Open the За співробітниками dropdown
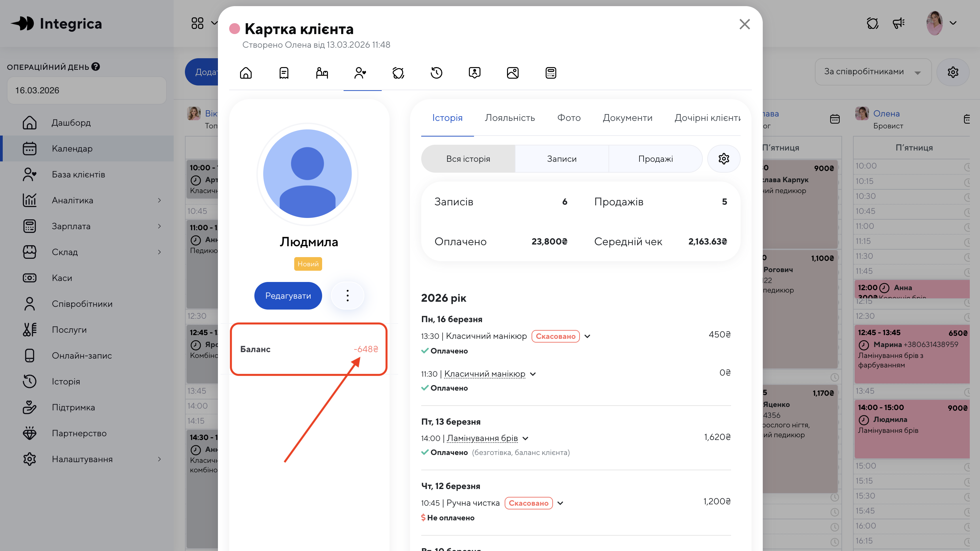980x551 pixels. pos(872,72)
